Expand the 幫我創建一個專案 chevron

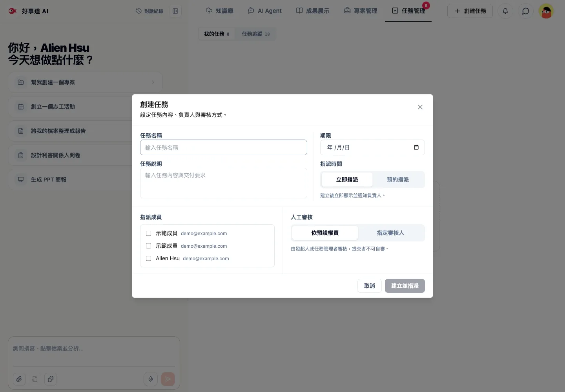pyautogui.click(x=153, y=82)
